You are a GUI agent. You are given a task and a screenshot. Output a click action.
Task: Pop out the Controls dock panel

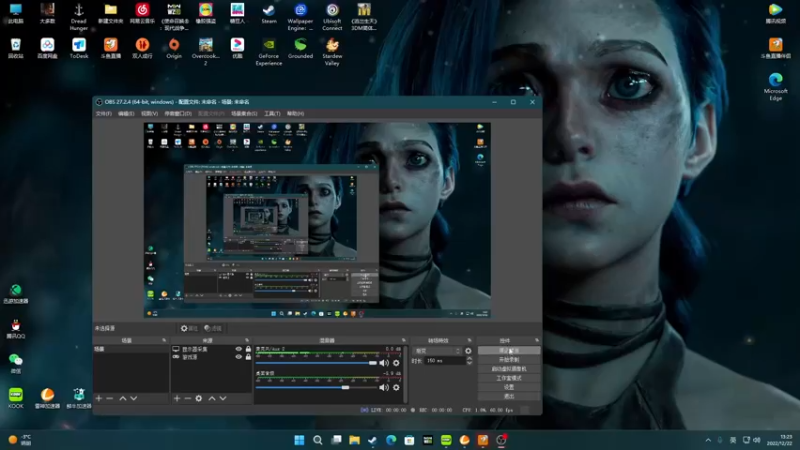coord(537,340)
